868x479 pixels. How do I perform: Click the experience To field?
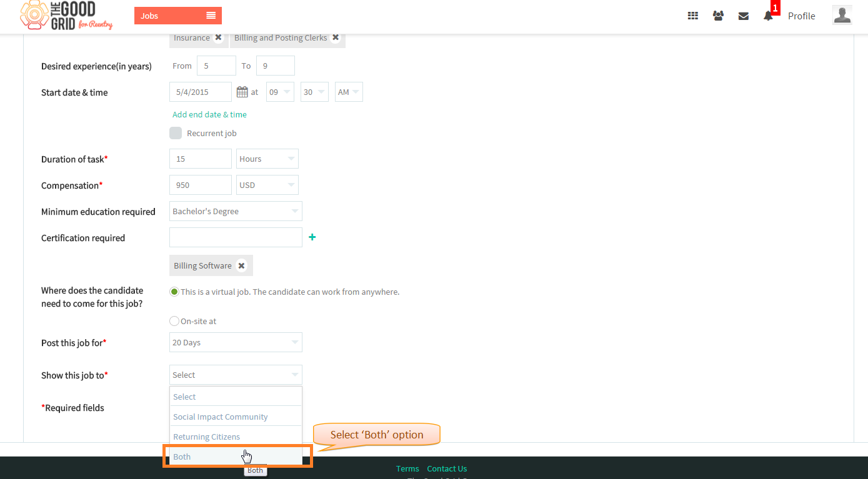pos(276,66)
